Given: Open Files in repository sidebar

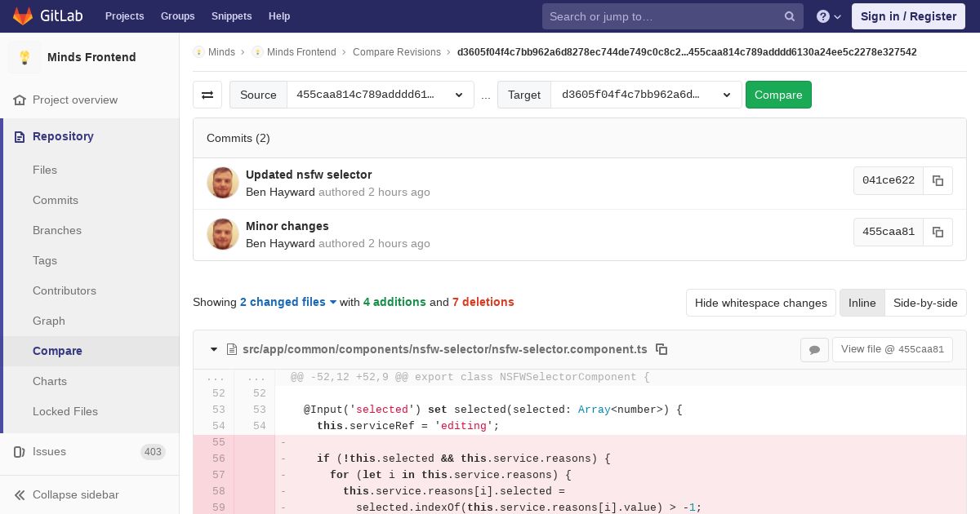Looking at the screenshot, I should [x=45, y=170].
